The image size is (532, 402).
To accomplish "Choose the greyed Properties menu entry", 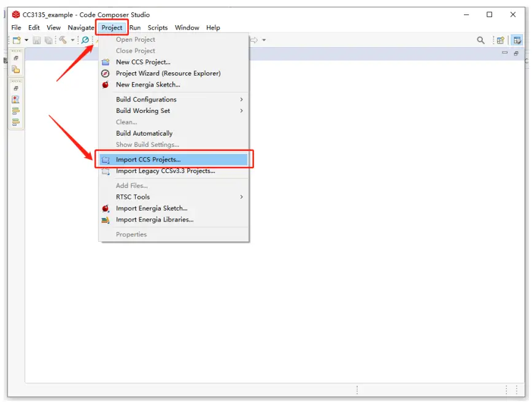I will pos(174,234).
